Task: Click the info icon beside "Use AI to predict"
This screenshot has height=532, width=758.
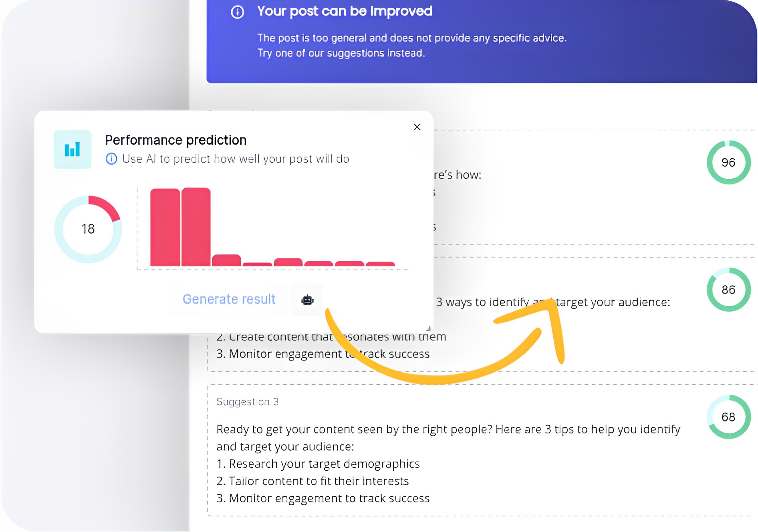Action: [x=111, y=159]
